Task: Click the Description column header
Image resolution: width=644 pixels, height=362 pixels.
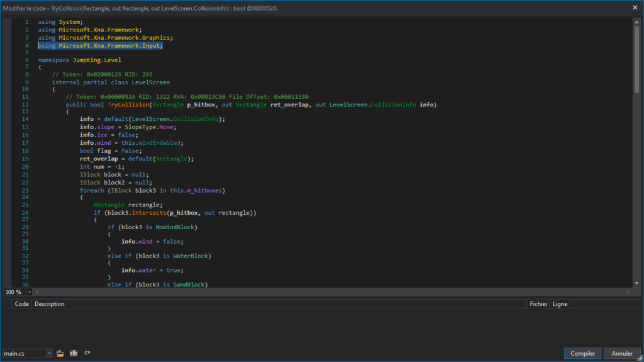Action: pyautogui.click(x=49, y=304)
